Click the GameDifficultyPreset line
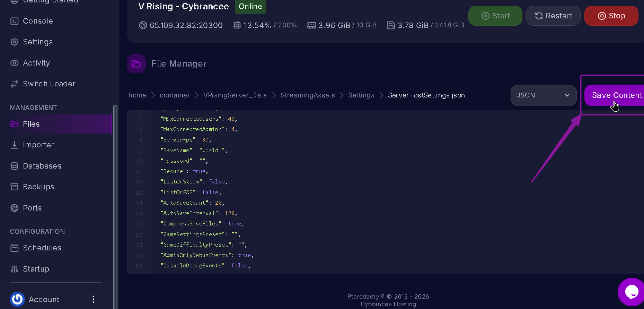Image resolution: width=644 pixels, height=309 pixels. [x=204, y=245]
